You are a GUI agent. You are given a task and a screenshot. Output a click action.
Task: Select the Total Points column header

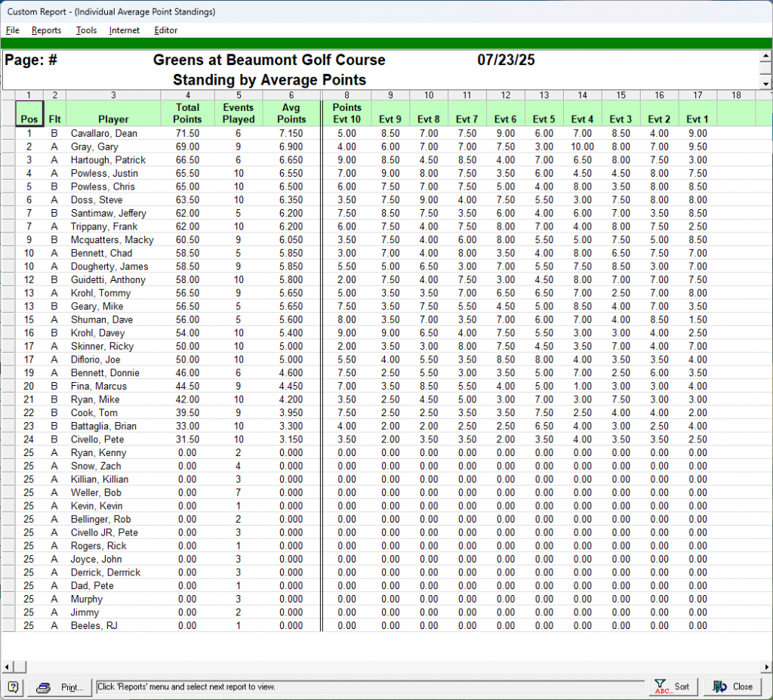(187, 113)
